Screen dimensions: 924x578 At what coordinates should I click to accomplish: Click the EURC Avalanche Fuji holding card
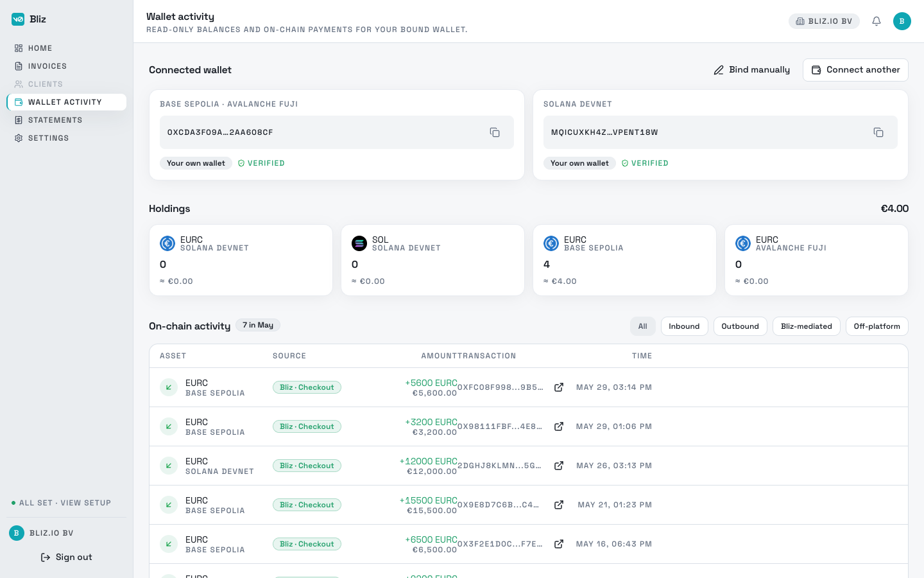[816, 260]
